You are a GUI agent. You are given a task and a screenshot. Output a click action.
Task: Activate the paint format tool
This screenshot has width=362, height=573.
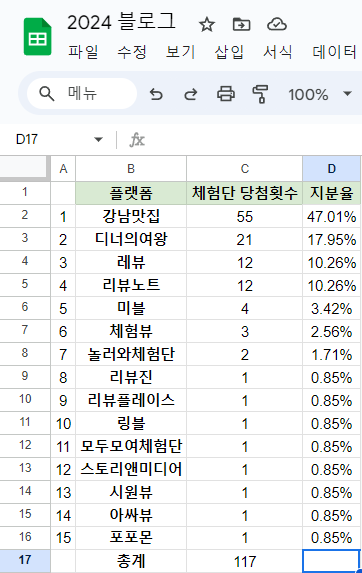coord(260,94)
